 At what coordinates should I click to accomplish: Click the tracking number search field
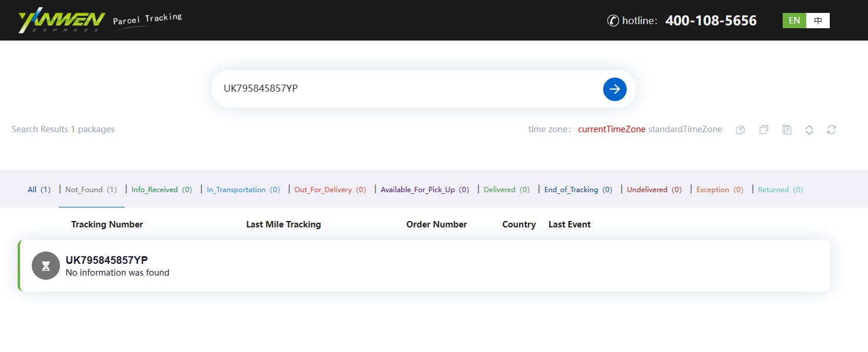point(406,89)
